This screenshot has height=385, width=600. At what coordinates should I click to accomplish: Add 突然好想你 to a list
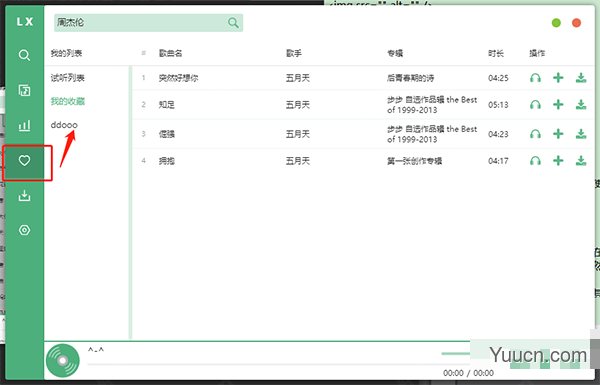(558, 78)
